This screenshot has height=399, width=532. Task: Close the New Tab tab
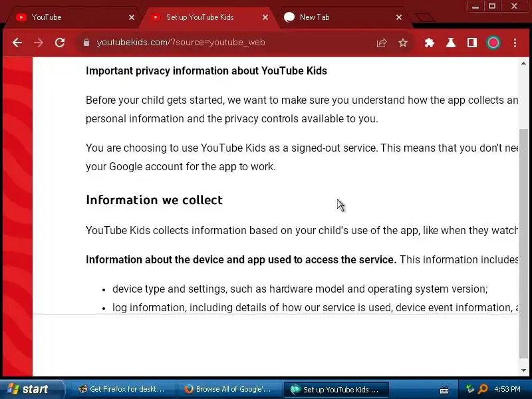(399, 17)
